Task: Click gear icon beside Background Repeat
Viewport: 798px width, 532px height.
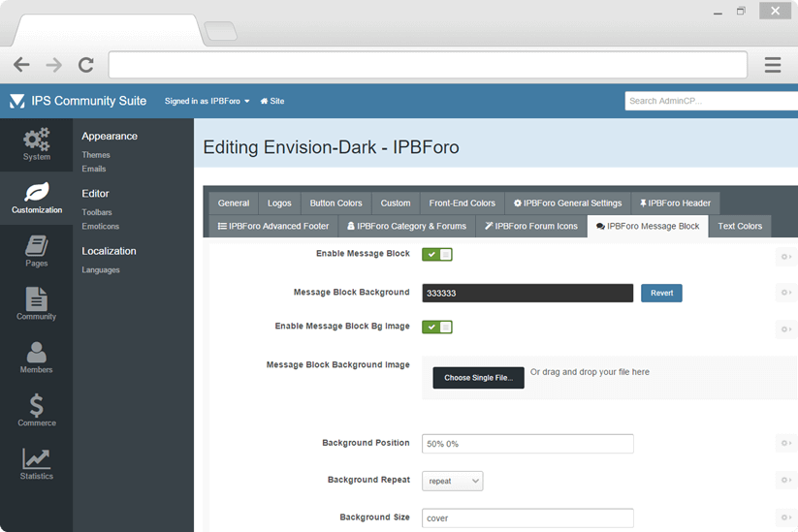Action: (786, 480)
